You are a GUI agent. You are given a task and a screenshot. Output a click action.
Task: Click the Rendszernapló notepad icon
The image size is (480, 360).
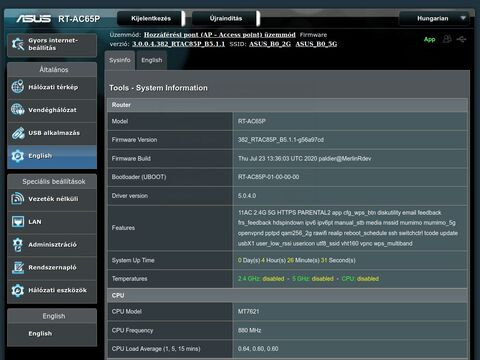18,267
